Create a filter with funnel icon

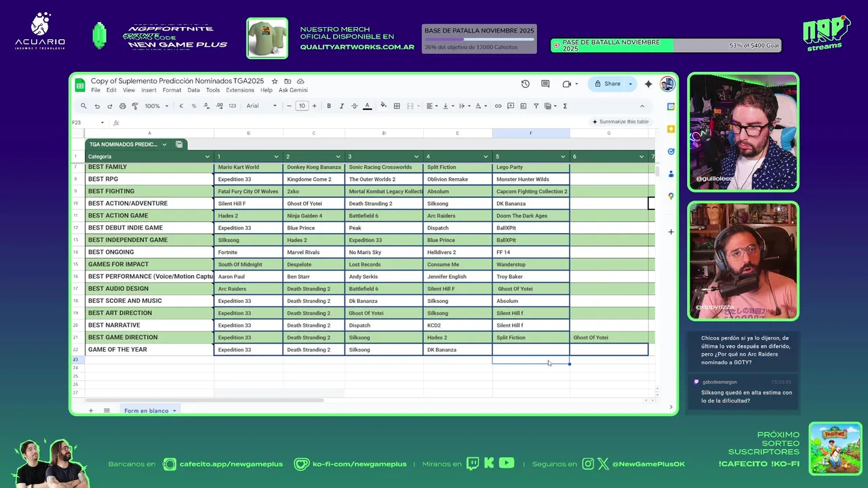pos(536,106)
